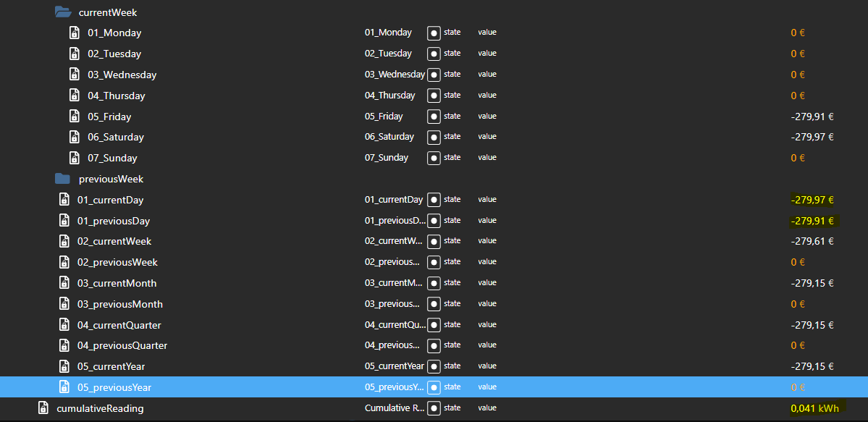
Task: Click the state type icon for 05_Friday
Action: coord(434,117)
